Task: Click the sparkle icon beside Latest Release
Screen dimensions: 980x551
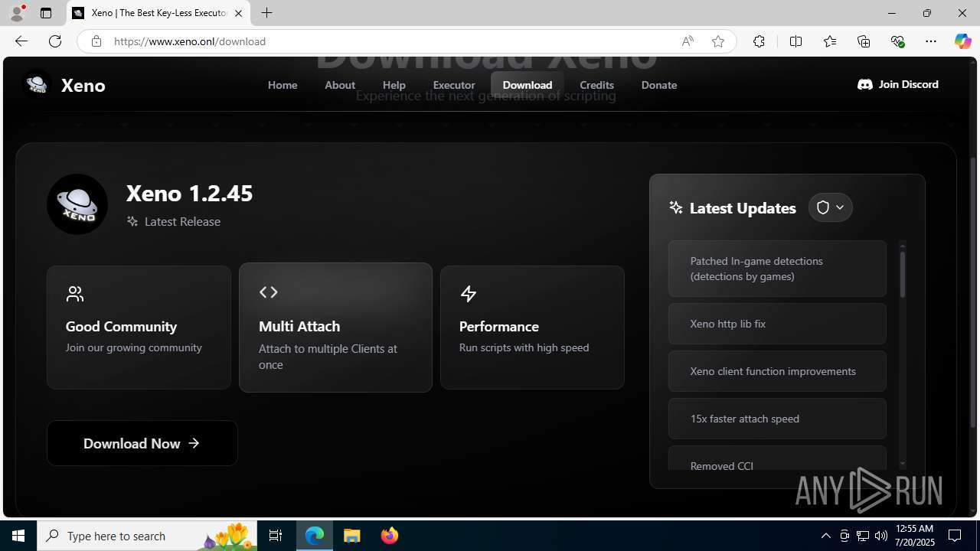Action: click(132, 221)
